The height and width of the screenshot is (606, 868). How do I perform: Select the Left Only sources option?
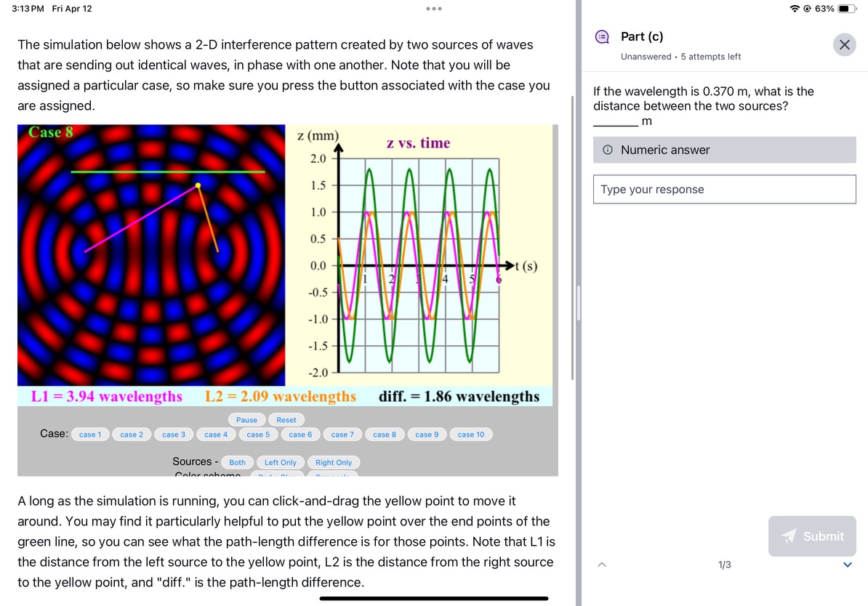(x=280, y=462)
